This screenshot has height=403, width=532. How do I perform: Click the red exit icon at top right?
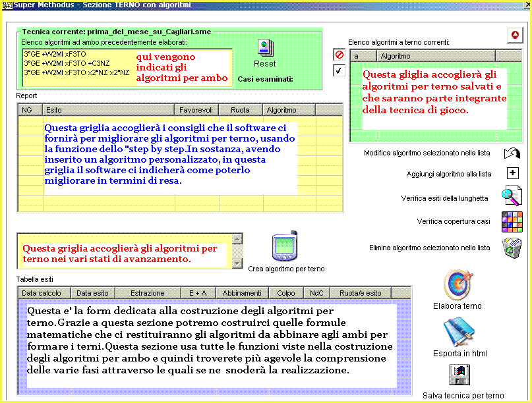pos(515,35)
